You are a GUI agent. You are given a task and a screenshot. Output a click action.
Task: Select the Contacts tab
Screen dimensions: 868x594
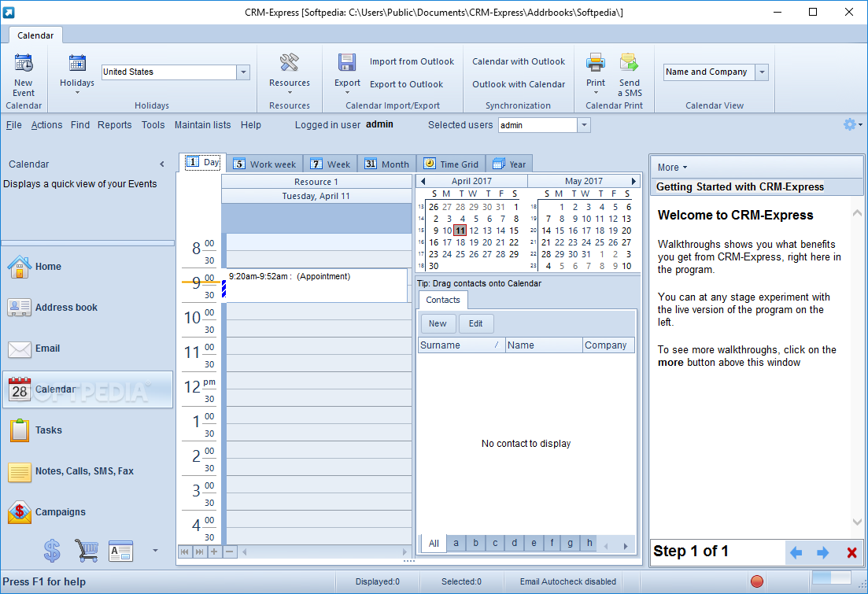443,300
